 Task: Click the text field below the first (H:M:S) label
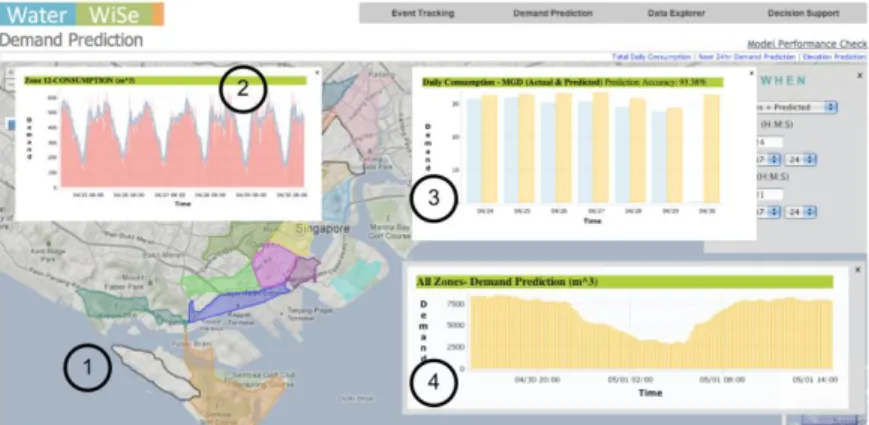pos(770,142)
